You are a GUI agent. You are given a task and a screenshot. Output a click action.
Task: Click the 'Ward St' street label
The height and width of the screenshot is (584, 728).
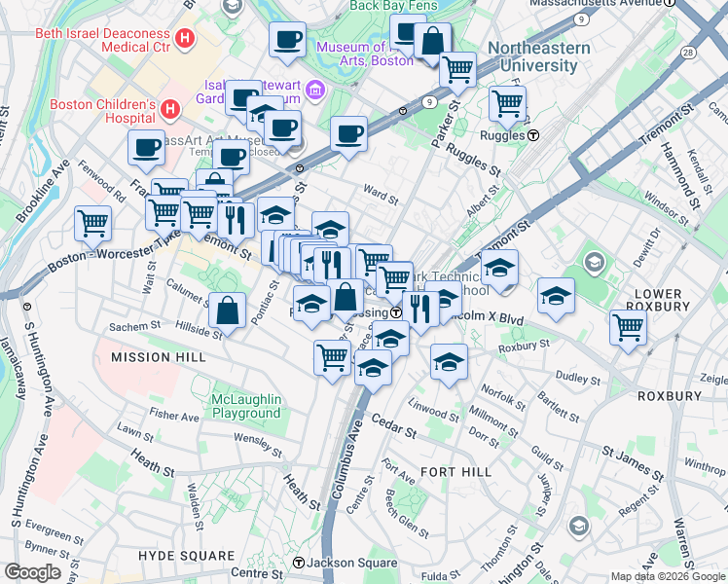(381, 195)
